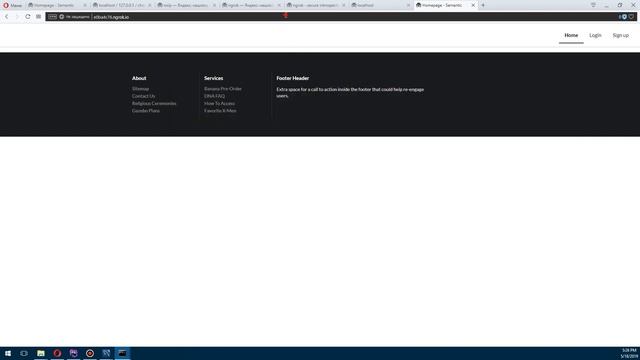
Task: Open the Religious Ceremonies link
Action: click(x=154, y=103)
